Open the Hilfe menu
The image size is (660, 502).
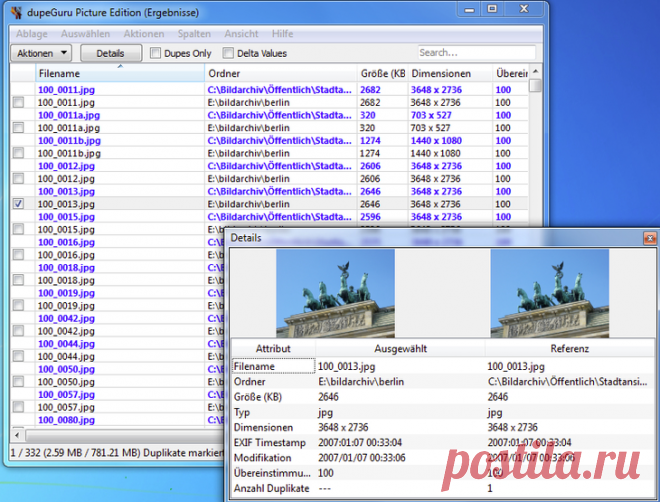click(x=283, y=33)
